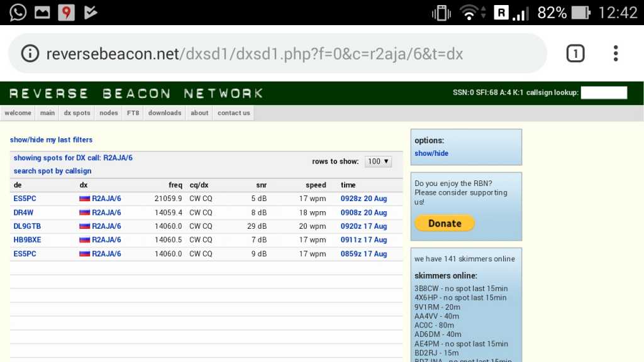644x362 pixels.
Task: Open the nodes tab
Action: (108, 113)
